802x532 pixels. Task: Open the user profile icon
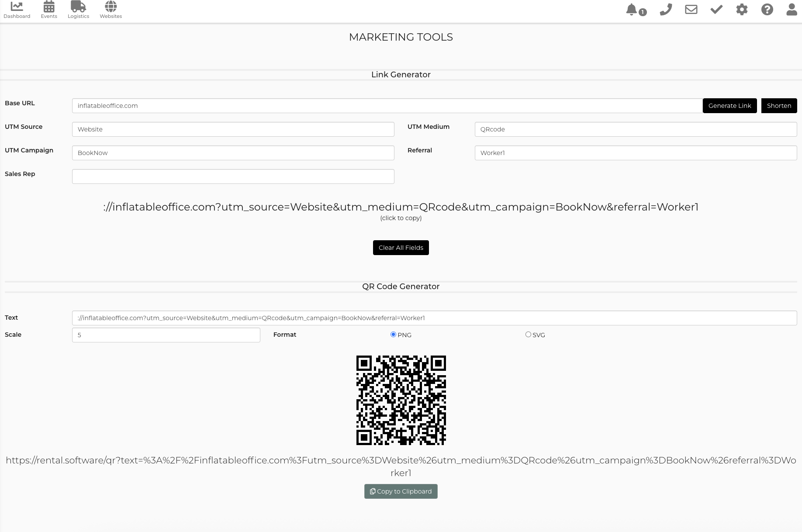click(x=792, y=10)
